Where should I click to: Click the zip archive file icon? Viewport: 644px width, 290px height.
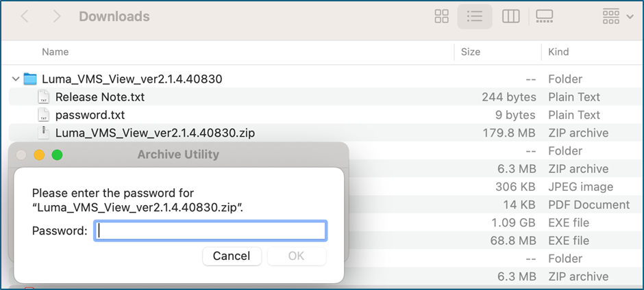(43, 133)
